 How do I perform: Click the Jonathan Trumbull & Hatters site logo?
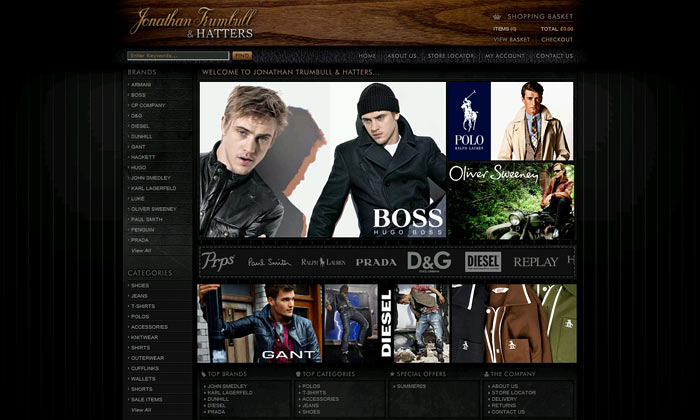point(194,23)
